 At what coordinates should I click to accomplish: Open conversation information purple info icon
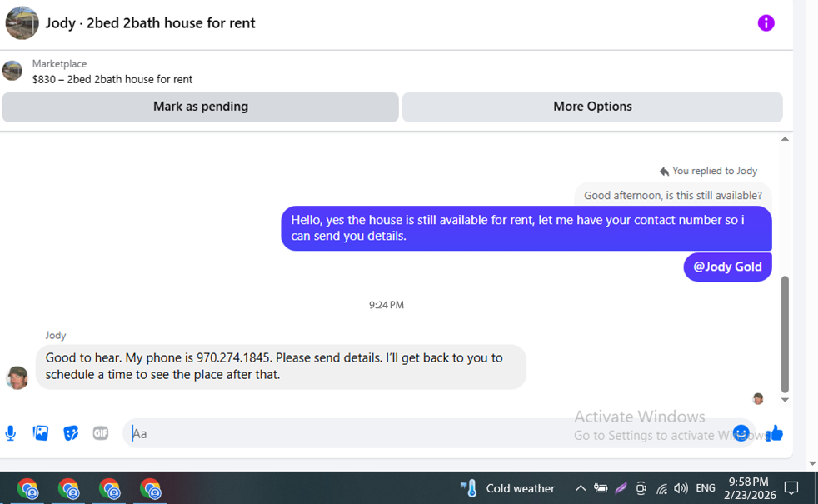pyautogui.click(x=766, y=23)
